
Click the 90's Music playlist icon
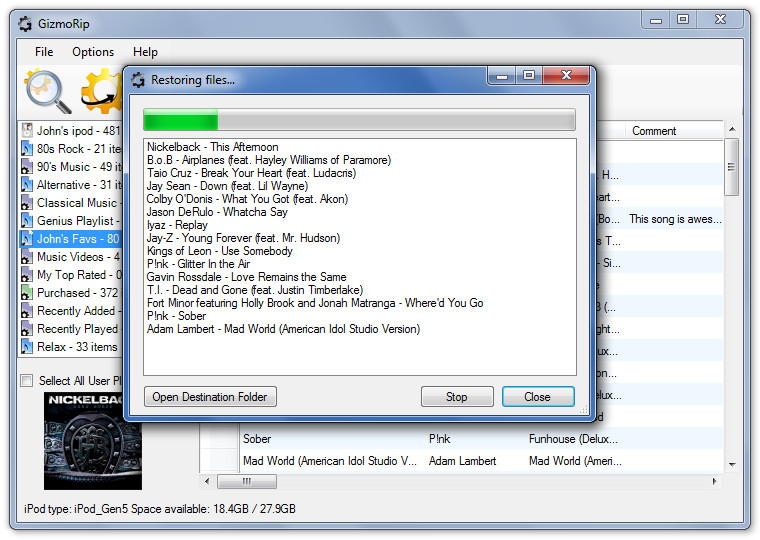(x=27, y=166)
